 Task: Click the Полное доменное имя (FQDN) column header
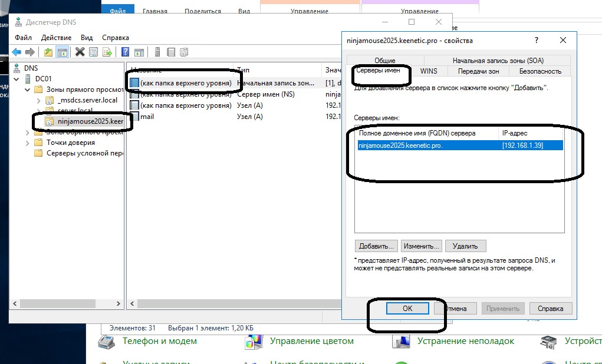[426, 134]
